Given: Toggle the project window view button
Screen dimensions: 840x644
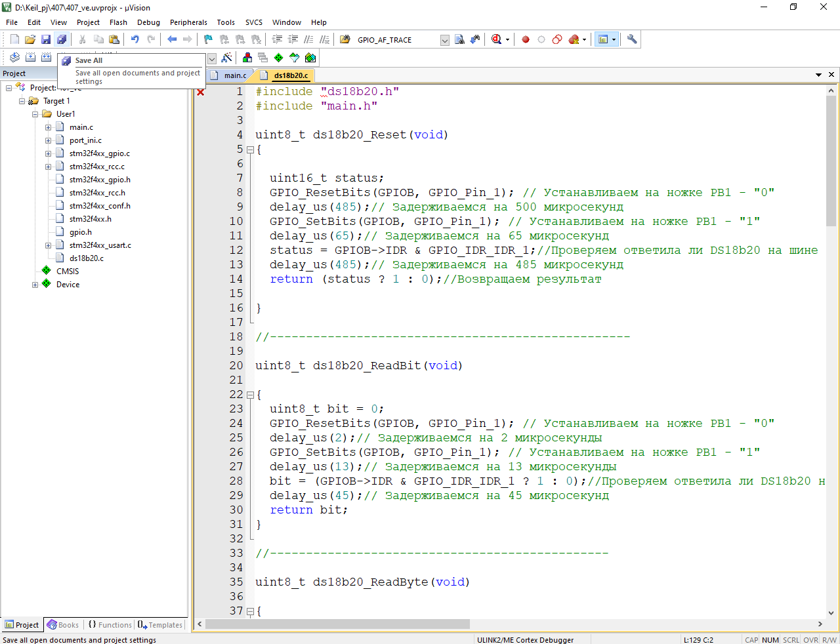Looking at the screenshot, I should coord(603,39).
